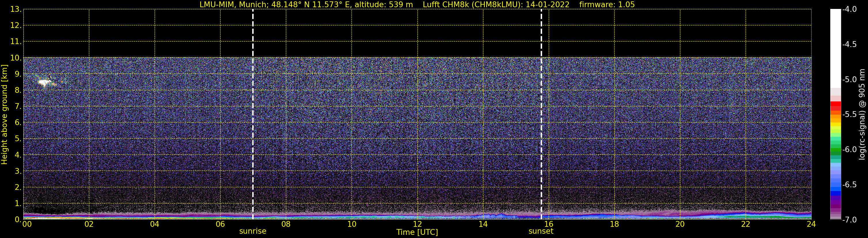Click height axis tick '10.'

16,58
